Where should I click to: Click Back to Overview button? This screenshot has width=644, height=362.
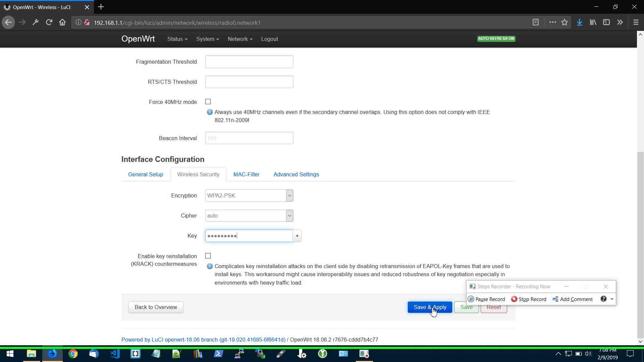tap(156, 307)
